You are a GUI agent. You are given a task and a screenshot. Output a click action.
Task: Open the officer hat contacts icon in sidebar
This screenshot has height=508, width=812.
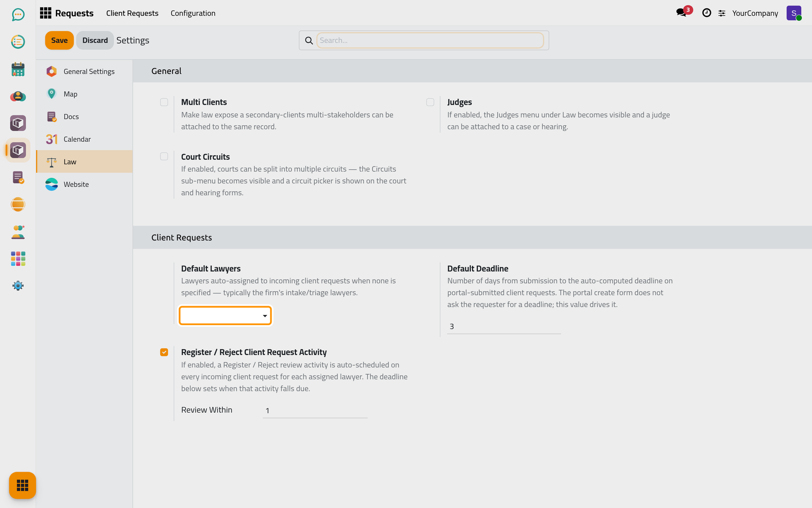click(18, 96)
